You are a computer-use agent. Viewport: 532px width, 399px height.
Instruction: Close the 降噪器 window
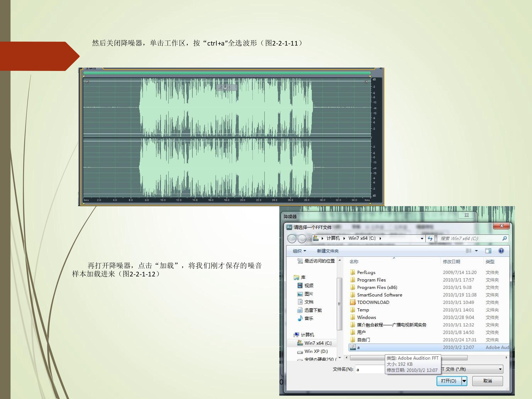[467, 215]
